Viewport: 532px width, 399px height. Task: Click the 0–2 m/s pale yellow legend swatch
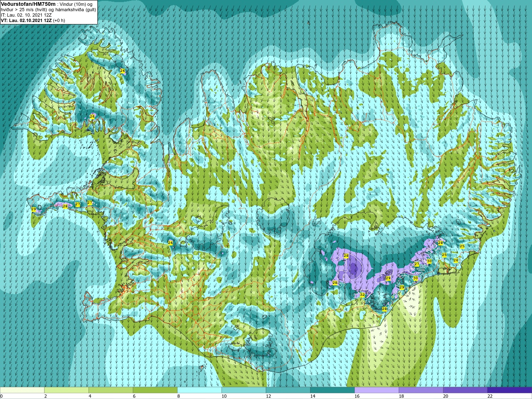point(22,390)
